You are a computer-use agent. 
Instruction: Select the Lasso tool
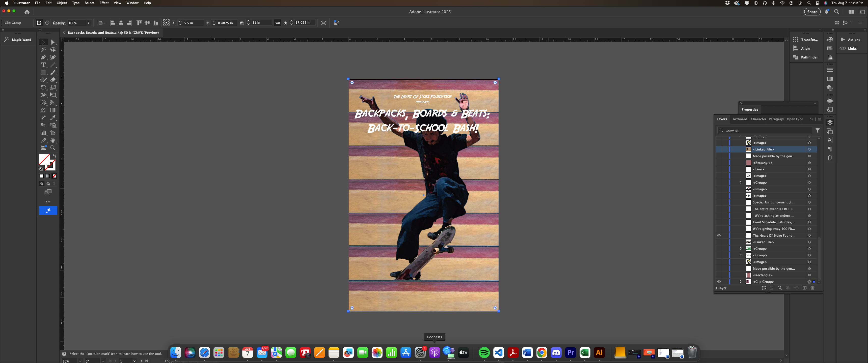point(53,50)
